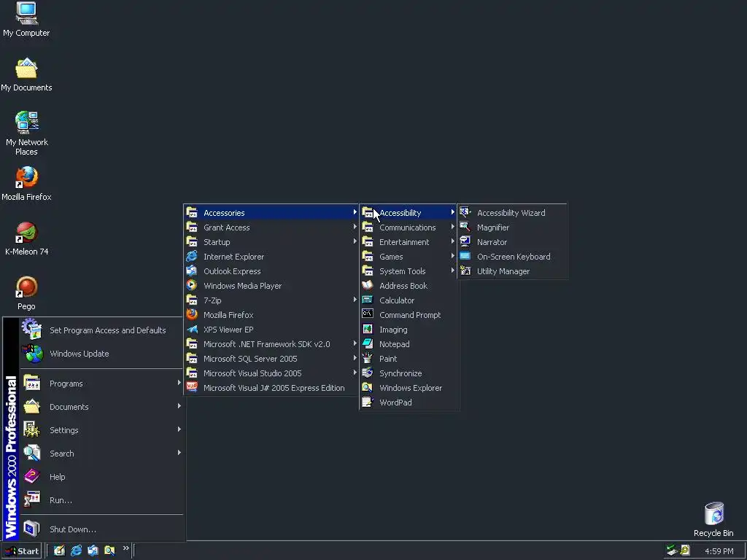Click the Mozilla Firefox desktop shortcut
Viewport: 747px width, 560px height.
pos(26,184)
